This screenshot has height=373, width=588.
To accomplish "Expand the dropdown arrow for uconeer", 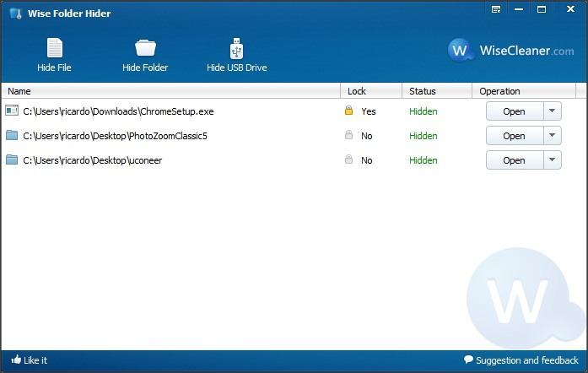I will pos(553,159).
